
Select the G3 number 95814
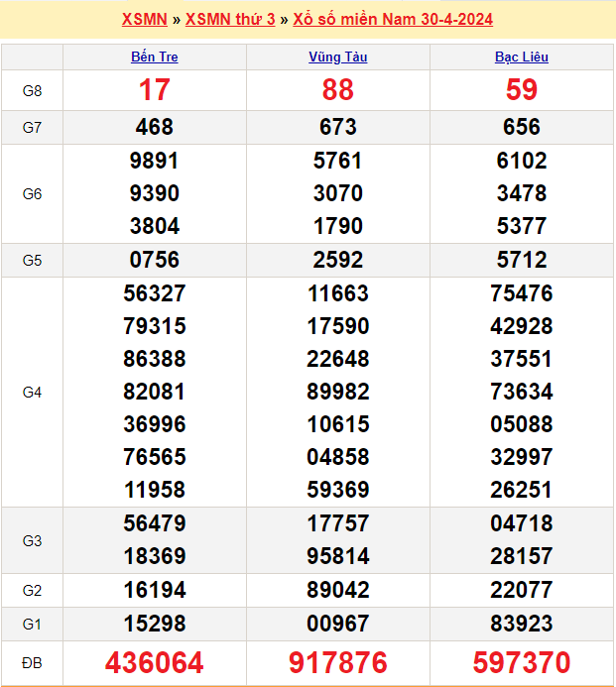click(337, 556)
